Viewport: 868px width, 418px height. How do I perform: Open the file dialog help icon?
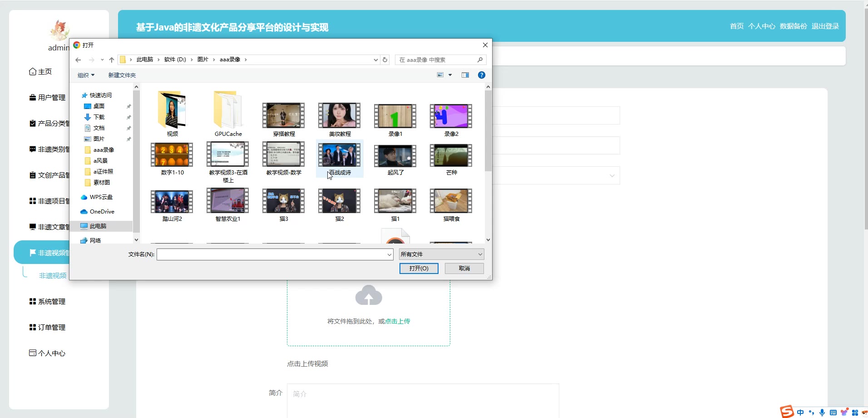pos(482,75)
